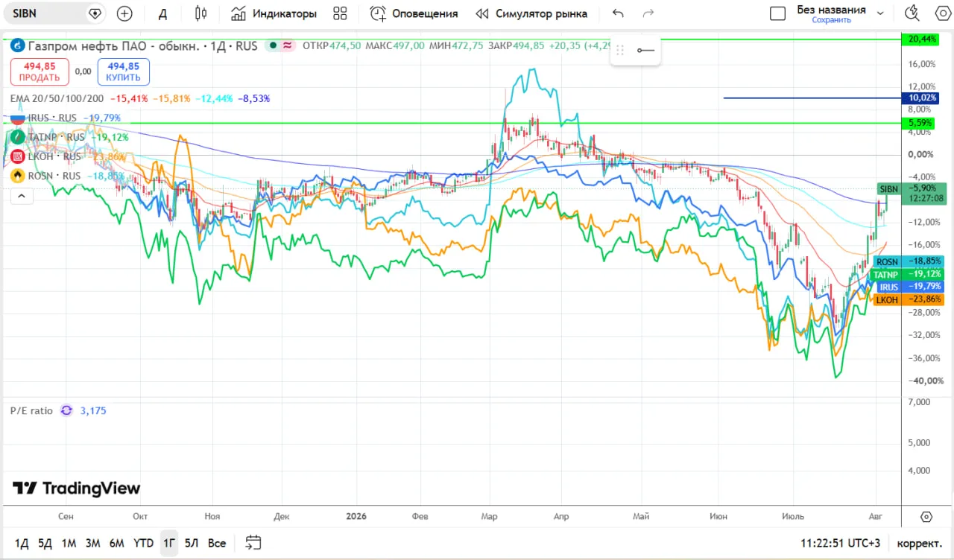Click the line style icon in floating toolbar
This screenshot has width=954, height=560.
(x=645, y=50)
